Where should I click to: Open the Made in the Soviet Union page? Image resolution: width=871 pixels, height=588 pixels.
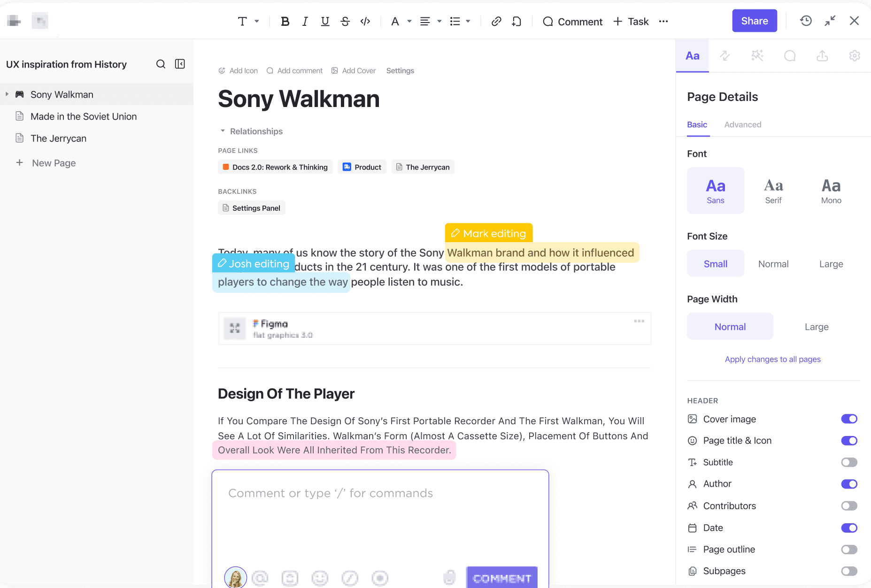click(84, 116)
